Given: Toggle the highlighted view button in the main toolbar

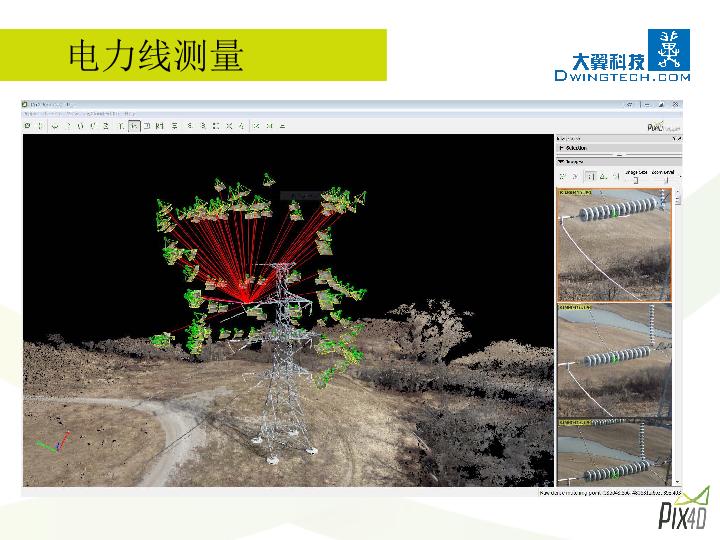Looking at the screenshot, I should pyautogui.click(x=134, y=126).
